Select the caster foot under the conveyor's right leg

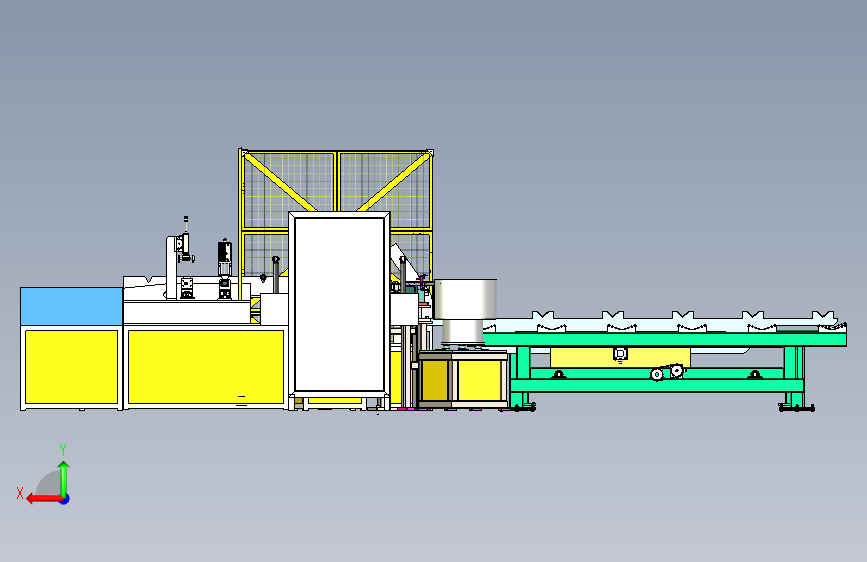pos(796,408)
